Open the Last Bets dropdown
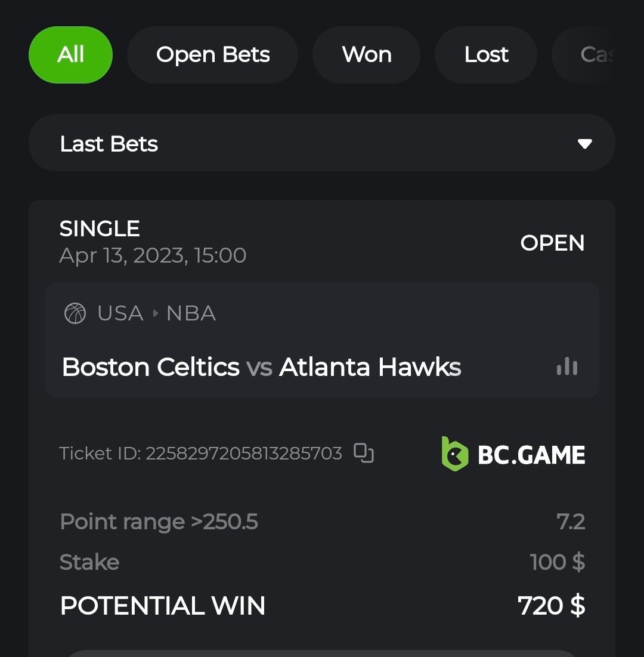This screenshot has height=657, width=644. [321, 143]
